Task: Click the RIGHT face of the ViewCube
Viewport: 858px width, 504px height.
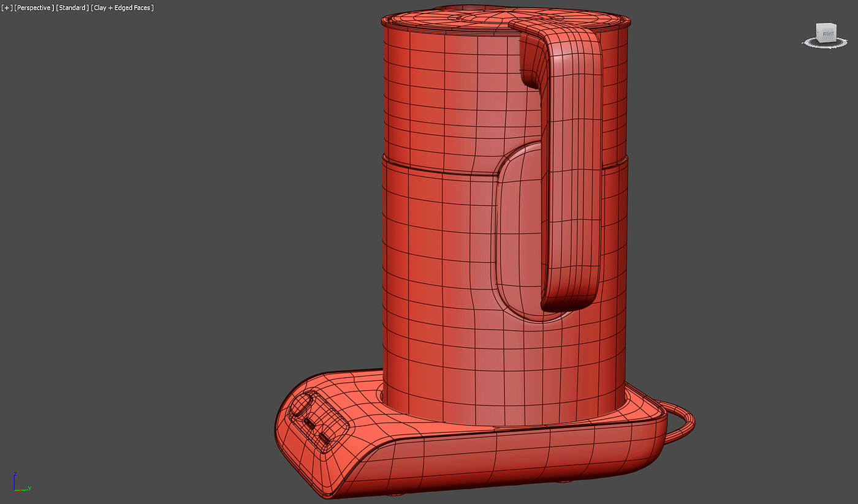Action: point(828,34)
